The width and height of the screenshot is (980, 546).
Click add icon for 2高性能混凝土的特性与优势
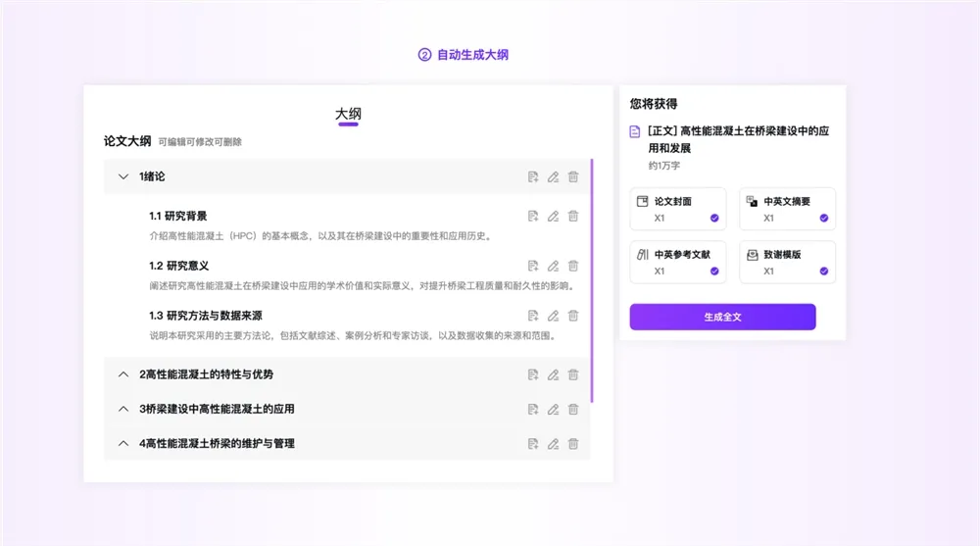click(x=533, y=374)
